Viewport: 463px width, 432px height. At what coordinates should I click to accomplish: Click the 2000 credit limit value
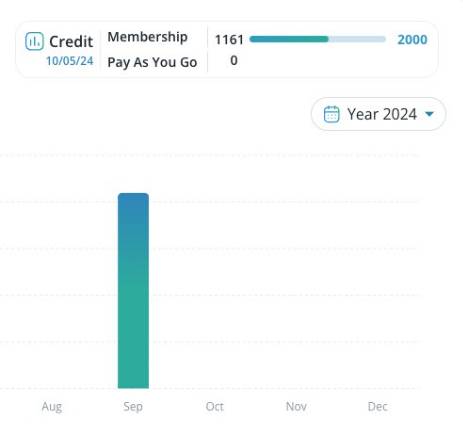[x=412, y=40]
